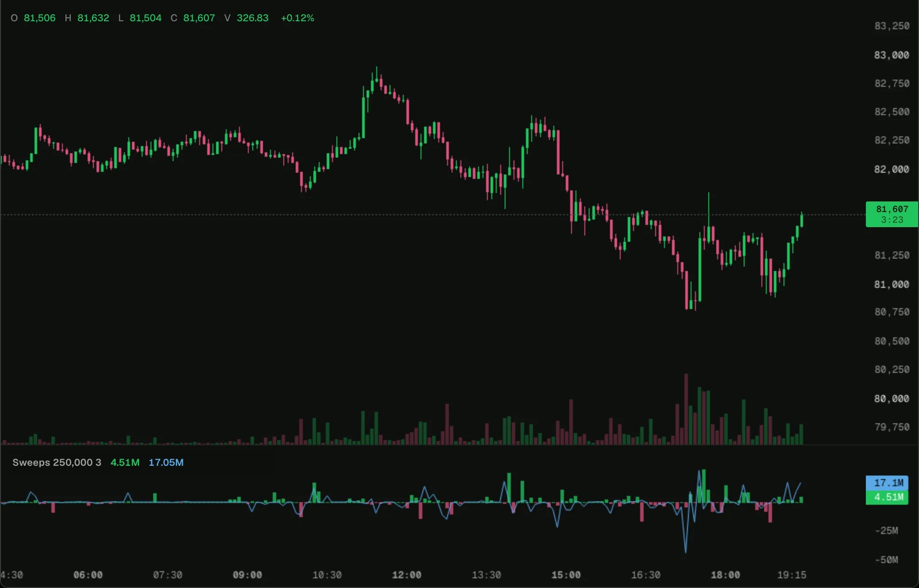Image resolution: width=919 pixels, height=588 pixels.
Task: Click the 12:00 time axis label
Action: (406, 575)
